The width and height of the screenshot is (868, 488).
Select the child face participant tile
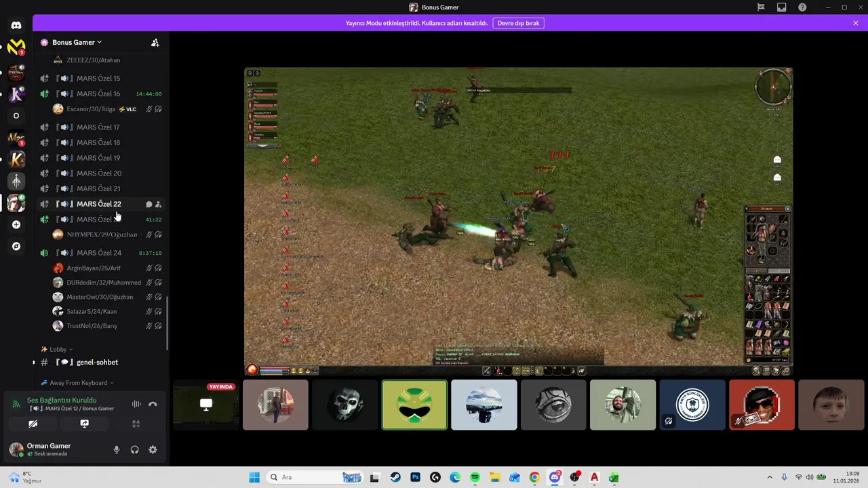point(831,405)
